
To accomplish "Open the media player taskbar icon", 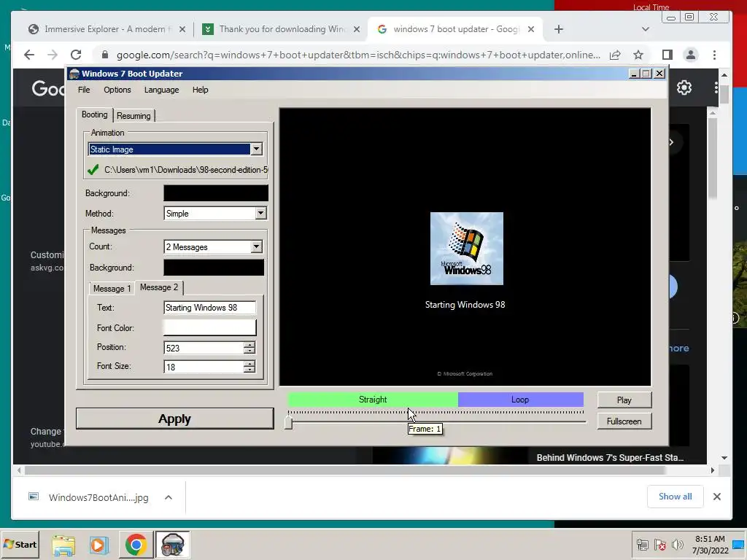I will tap(99, 545).
